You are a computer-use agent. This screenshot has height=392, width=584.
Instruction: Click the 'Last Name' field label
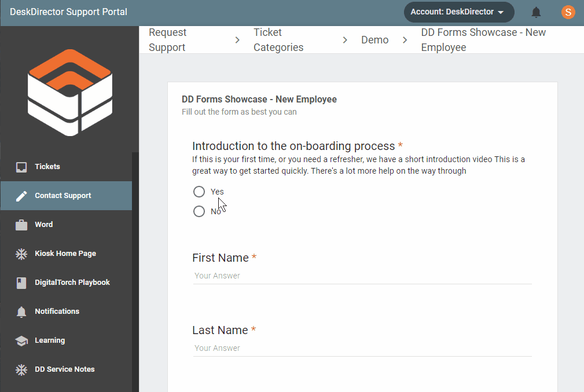click(x=220, y=330)
